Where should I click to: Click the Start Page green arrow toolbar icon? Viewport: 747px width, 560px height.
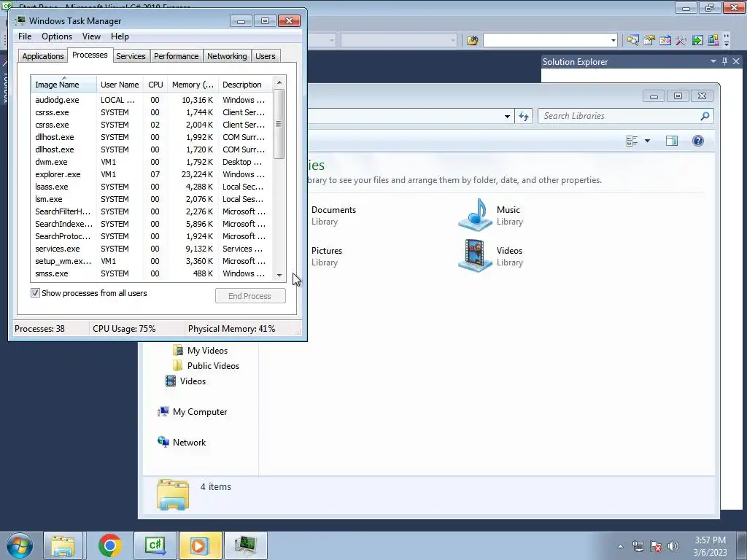697,41
